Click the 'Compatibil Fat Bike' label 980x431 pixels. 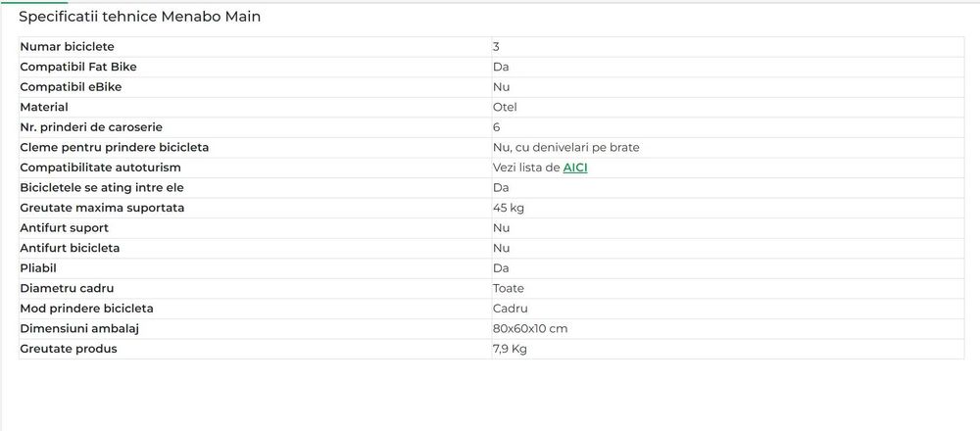(x=78, y=67)
